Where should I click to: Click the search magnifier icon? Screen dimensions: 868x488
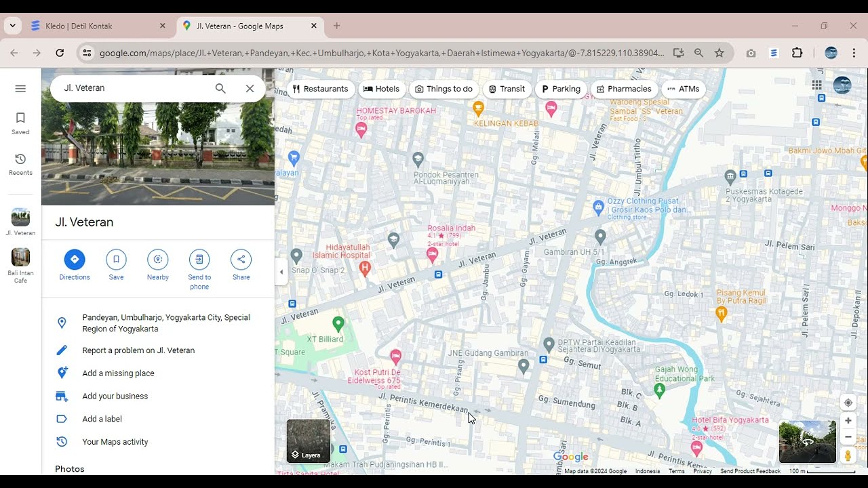220,88
